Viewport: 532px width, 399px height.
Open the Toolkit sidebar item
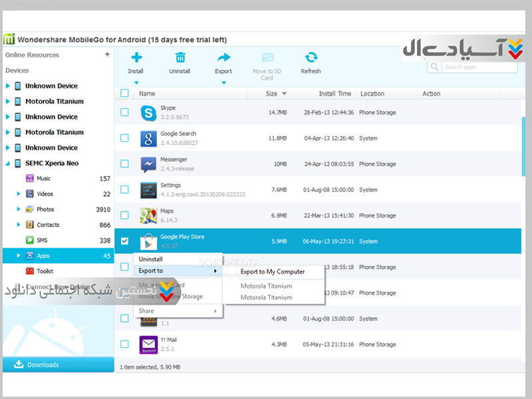tap(45, 271)
